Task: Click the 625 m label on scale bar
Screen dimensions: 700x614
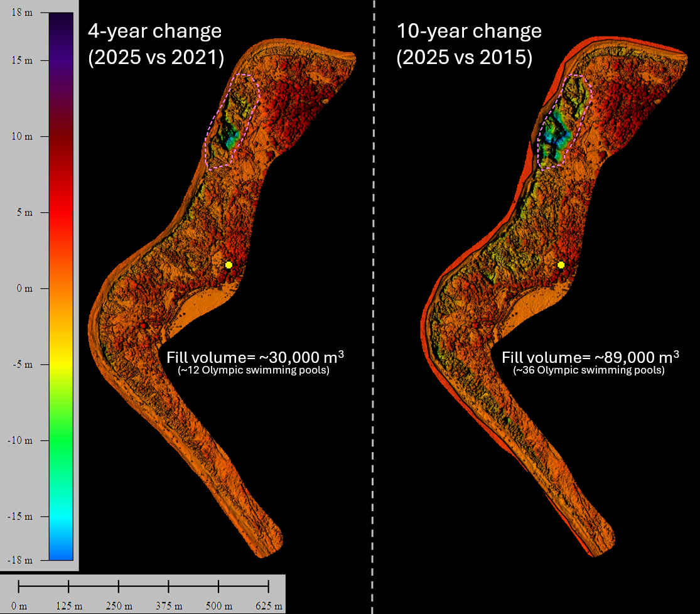Action: click(x=269, y=606)
